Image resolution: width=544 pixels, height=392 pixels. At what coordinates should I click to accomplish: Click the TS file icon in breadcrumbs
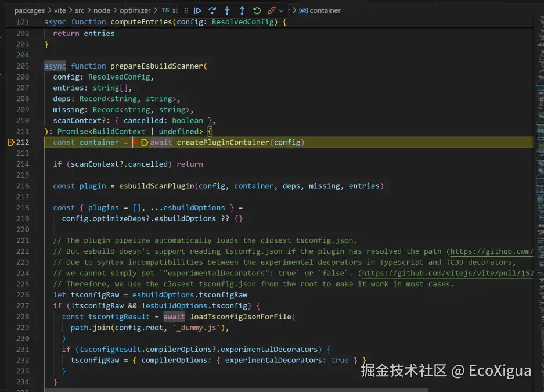click(x=166, y=10)
